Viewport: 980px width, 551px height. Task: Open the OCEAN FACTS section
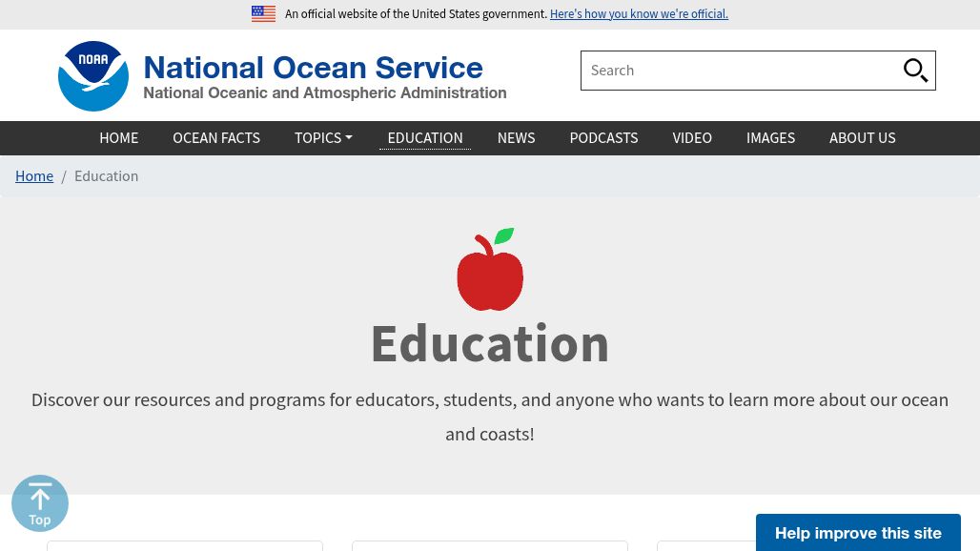216,137
